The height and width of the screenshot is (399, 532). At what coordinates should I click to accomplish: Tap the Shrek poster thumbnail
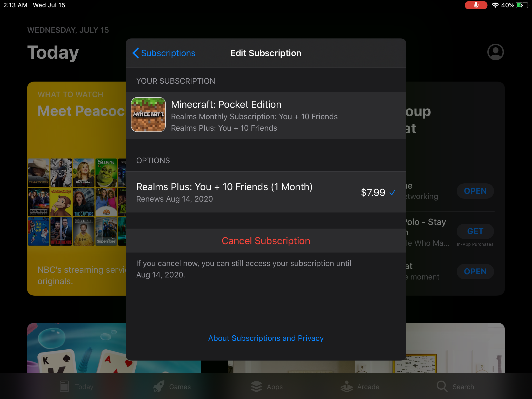point(106,173)
